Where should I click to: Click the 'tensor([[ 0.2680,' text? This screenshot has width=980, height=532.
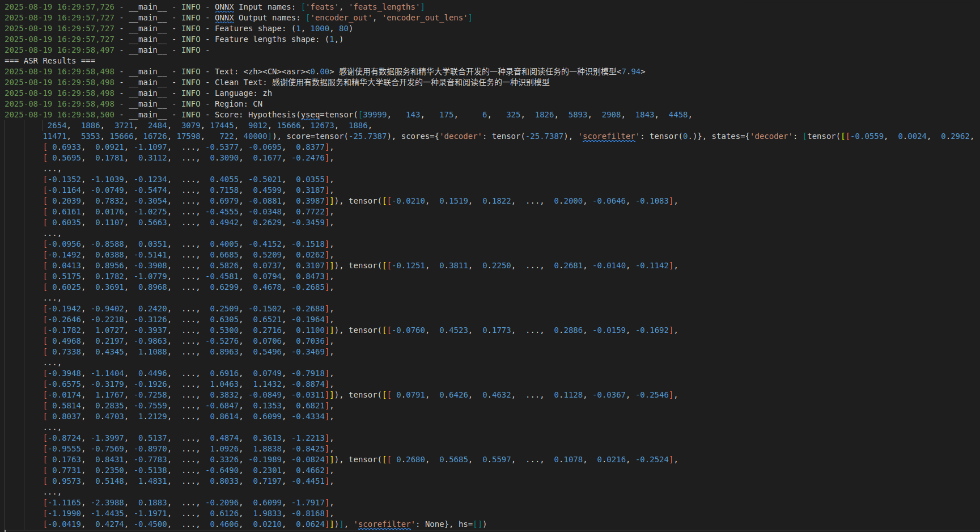click(389, 459)
